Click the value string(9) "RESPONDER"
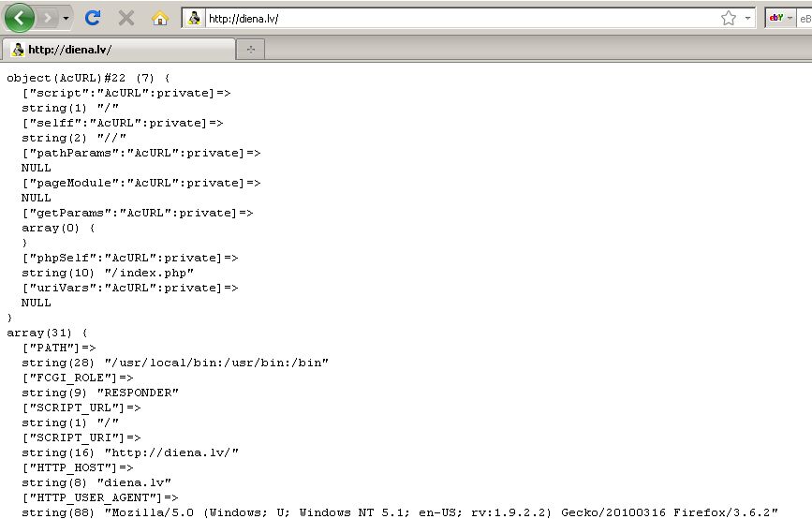The image size is (812, 519). (x=100, y=393)
